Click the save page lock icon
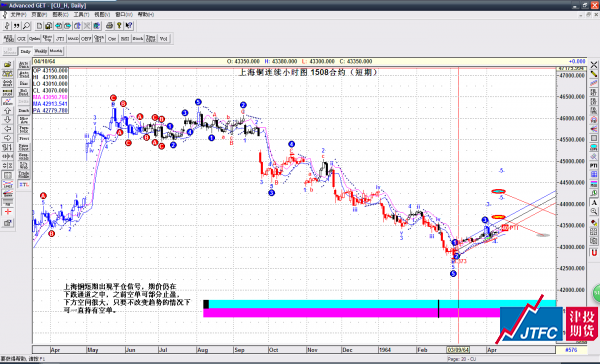 pos(48,26)
